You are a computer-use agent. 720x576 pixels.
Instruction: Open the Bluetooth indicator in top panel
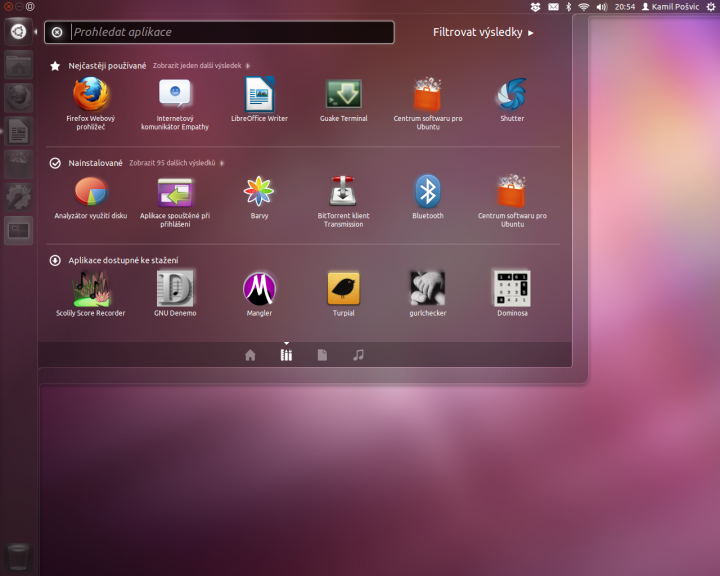tap(568, 7)
